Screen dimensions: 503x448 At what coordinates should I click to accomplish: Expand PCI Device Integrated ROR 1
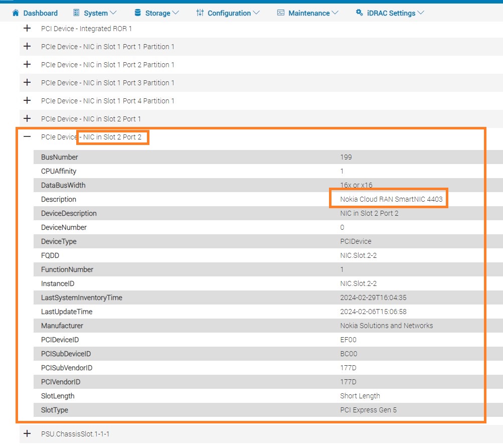coord(27,29)
